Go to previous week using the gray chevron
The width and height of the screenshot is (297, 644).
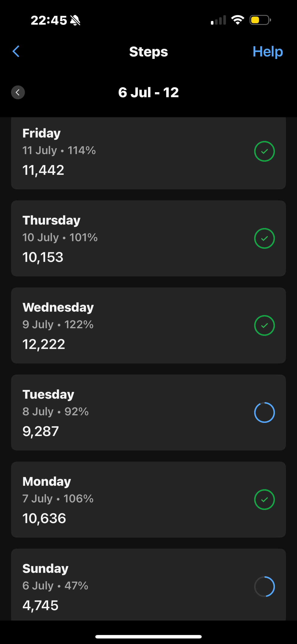[x=18, y=92]
